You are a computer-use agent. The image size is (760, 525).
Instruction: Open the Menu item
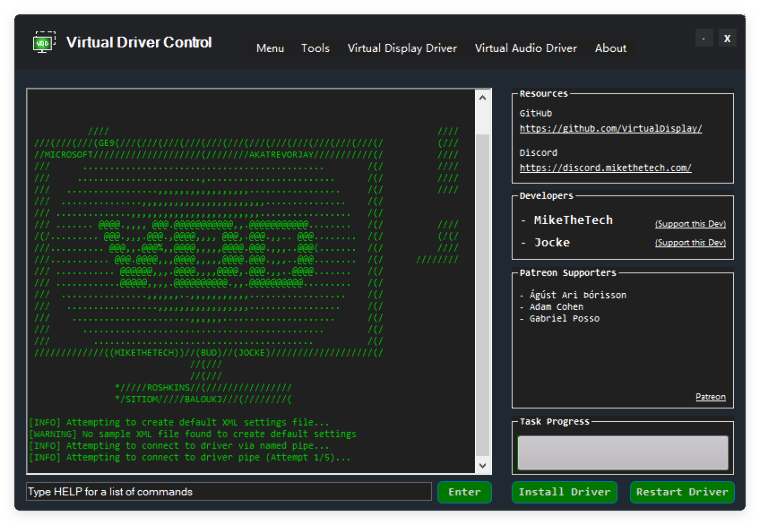pos(270,48)
